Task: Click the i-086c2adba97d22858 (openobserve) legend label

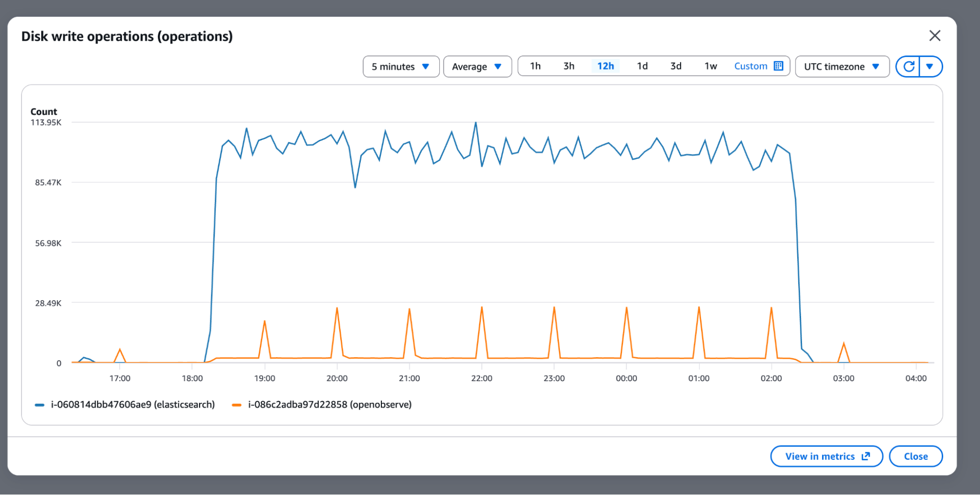Action: [330, 405]
